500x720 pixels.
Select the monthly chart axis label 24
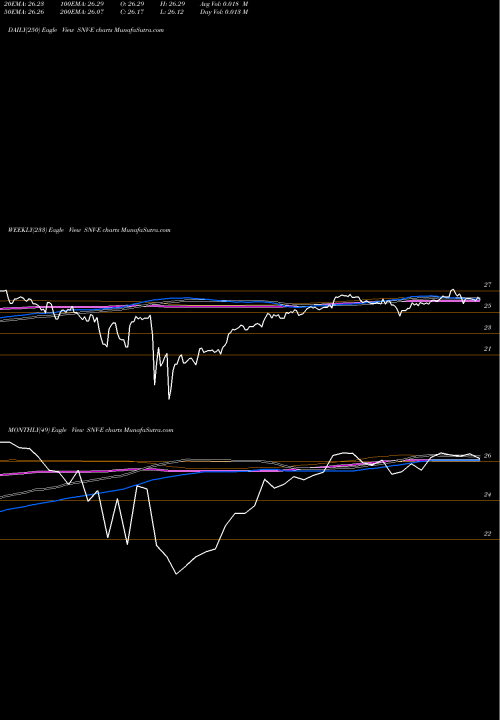(488, 495)
